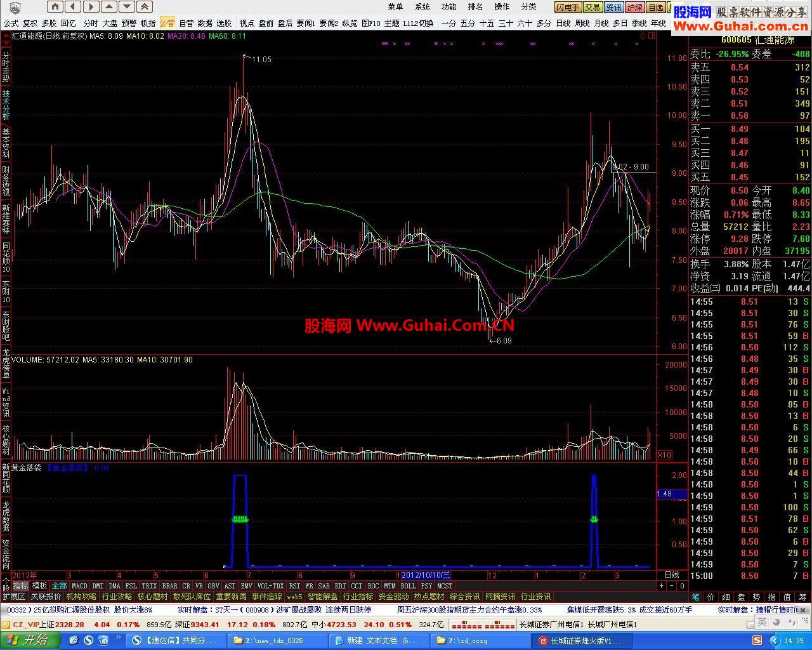Click the 关联报价 tab
Viewport: 812px width, 650px height.
[46, 597]
